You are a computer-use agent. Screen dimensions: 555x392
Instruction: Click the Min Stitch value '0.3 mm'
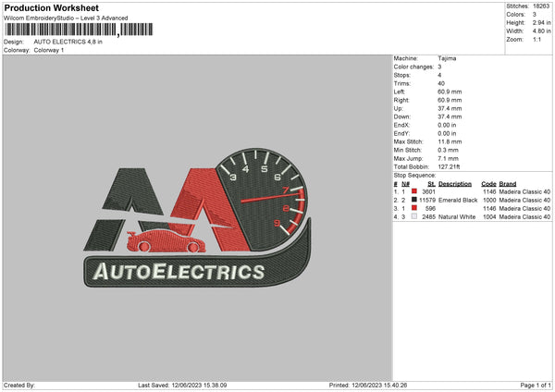448,150
